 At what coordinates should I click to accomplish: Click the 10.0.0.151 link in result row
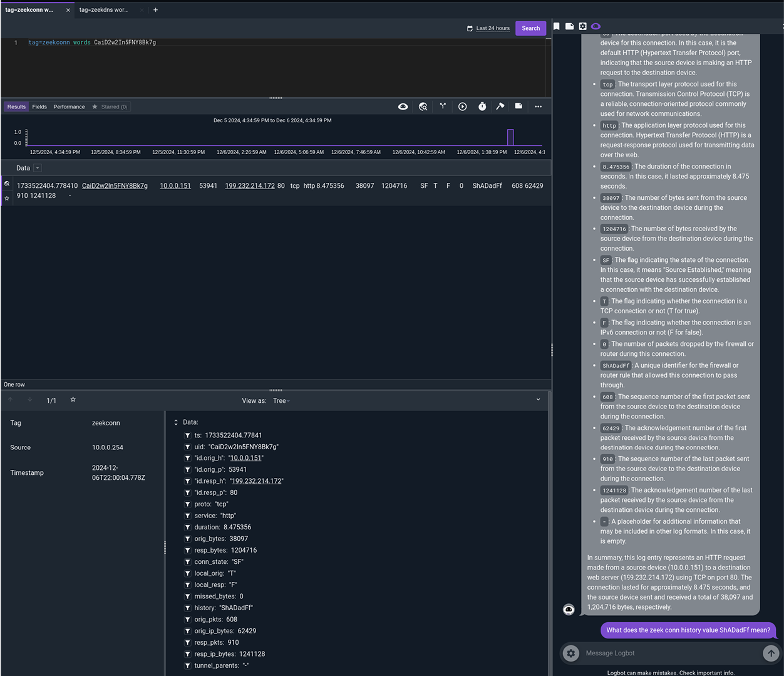[x=175, y=186]
